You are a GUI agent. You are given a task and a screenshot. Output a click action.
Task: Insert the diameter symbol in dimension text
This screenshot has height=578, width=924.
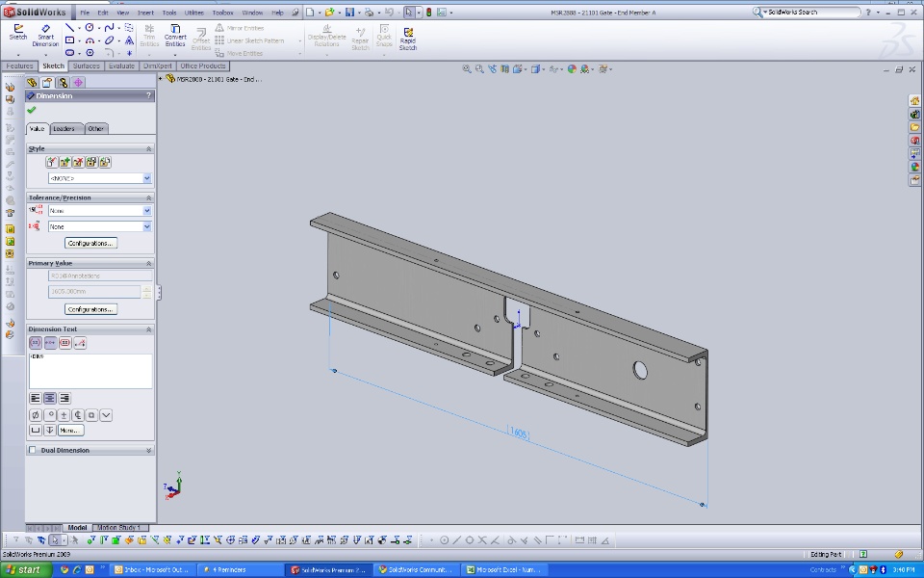36,415
